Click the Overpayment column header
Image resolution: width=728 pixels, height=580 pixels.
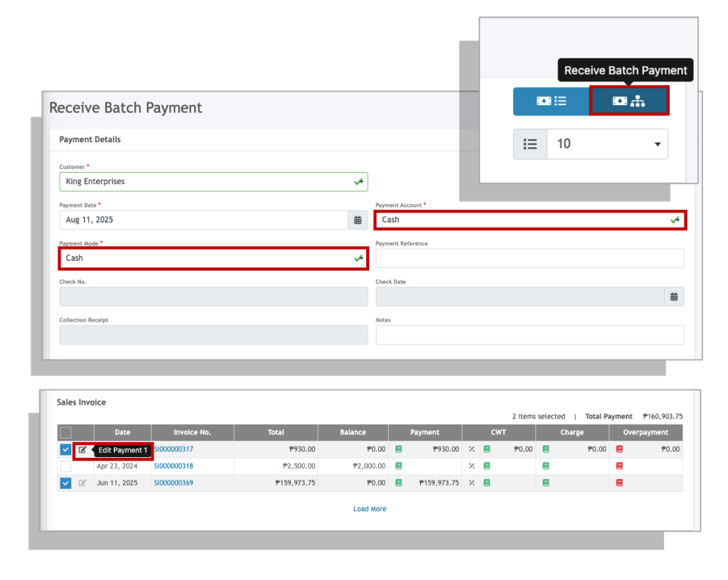click(x=646, y=432)
